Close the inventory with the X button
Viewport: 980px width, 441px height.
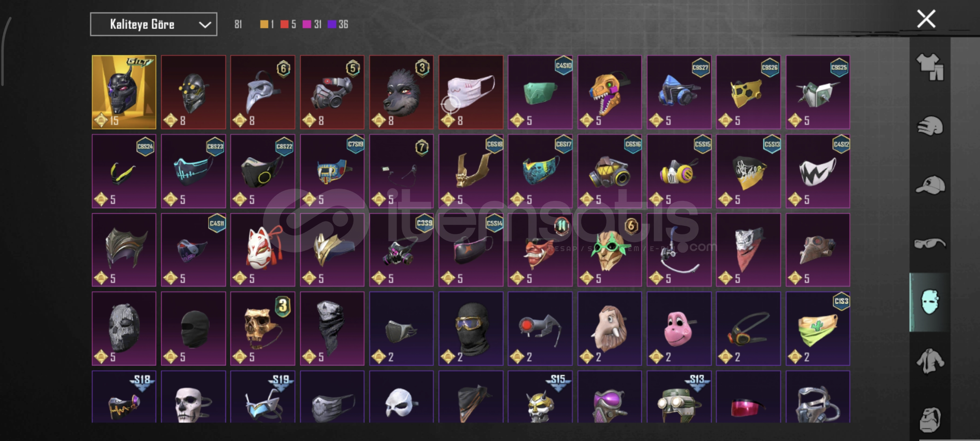pyautogui.click(x=926, y=19)
